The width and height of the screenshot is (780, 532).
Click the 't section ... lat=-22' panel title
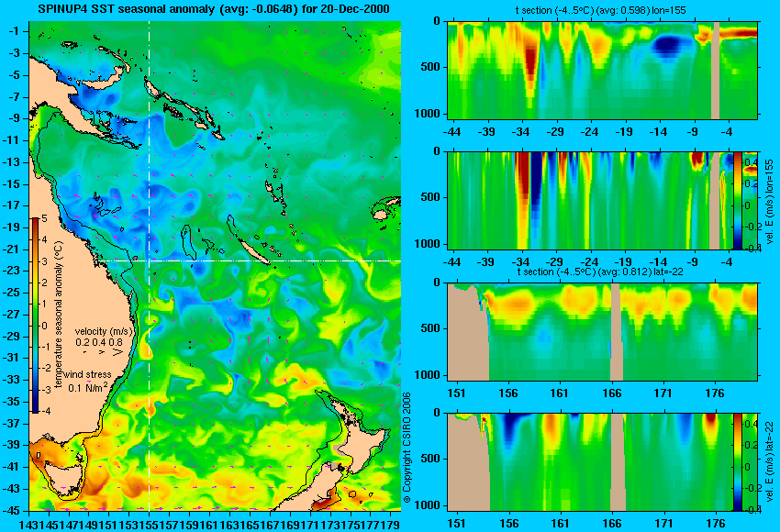600,272
